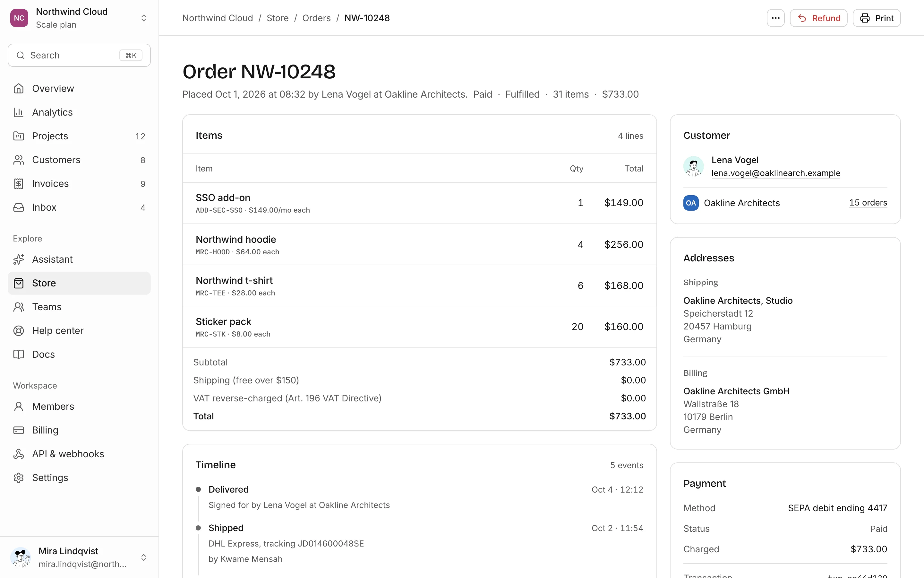This screenshot has width=924, height=578.
Task: View the 15 orders link
Action: 868,203
